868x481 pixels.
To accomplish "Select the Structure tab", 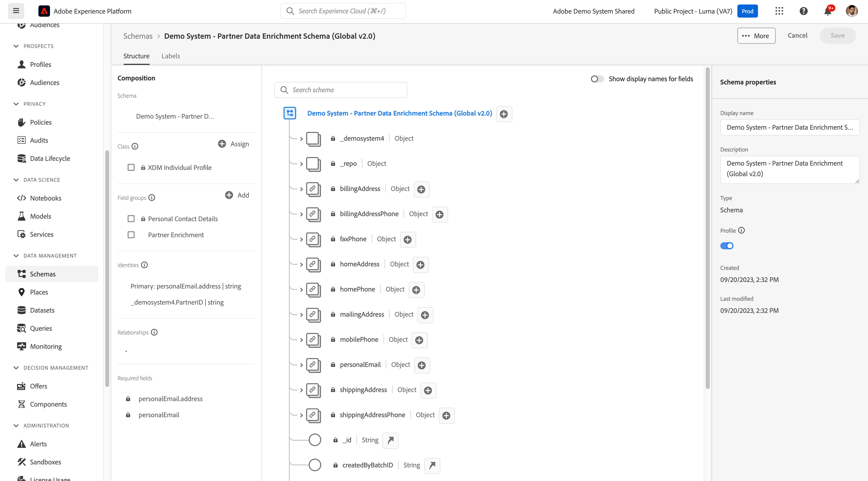I will 136,56.
